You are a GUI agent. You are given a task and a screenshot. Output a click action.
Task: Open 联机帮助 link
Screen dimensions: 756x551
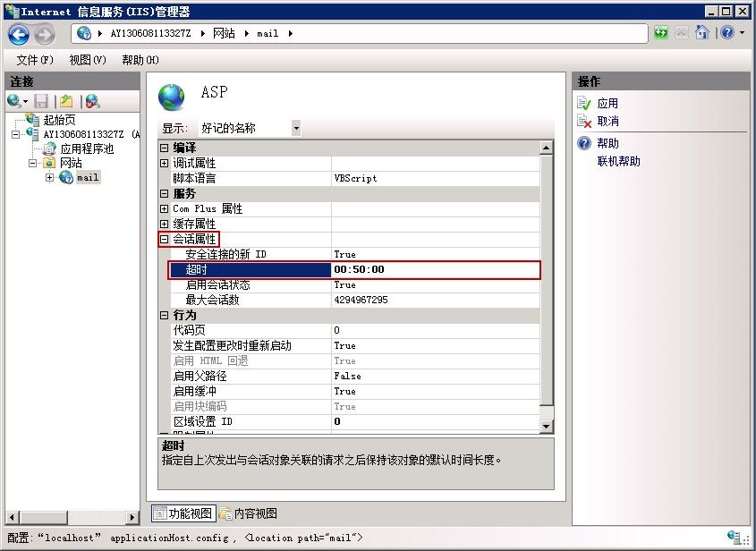coord(618,161)
